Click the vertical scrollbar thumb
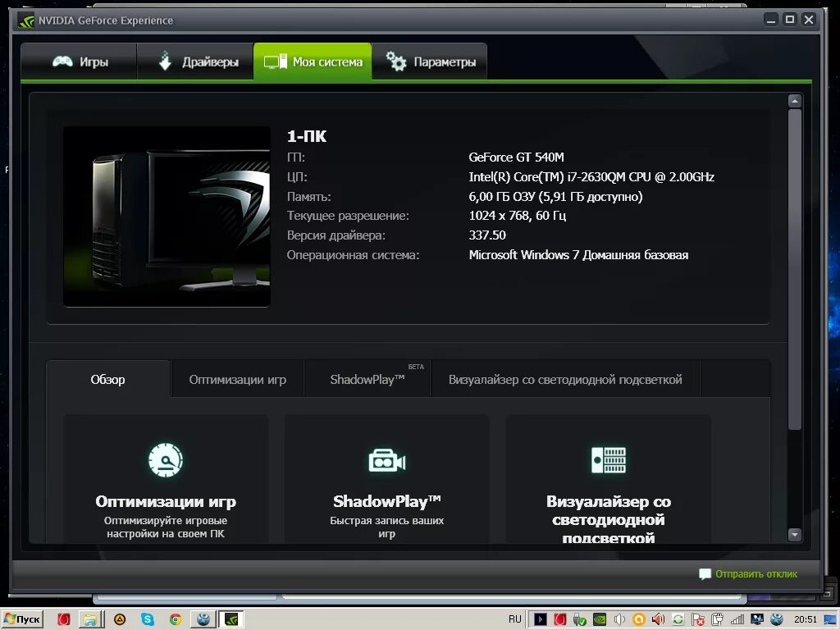This screenshot has width=840, height=630. pyautogui.click(x=794, y=269)
